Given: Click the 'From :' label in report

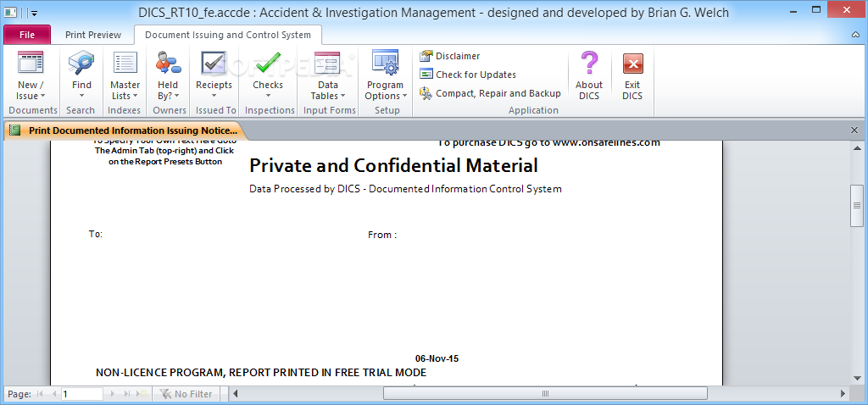Looking at the screenshot, I should [382, 235].
